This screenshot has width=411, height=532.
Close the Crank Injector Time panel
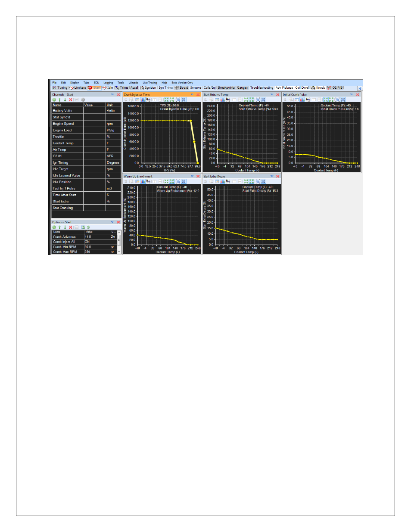pos(198,94)
